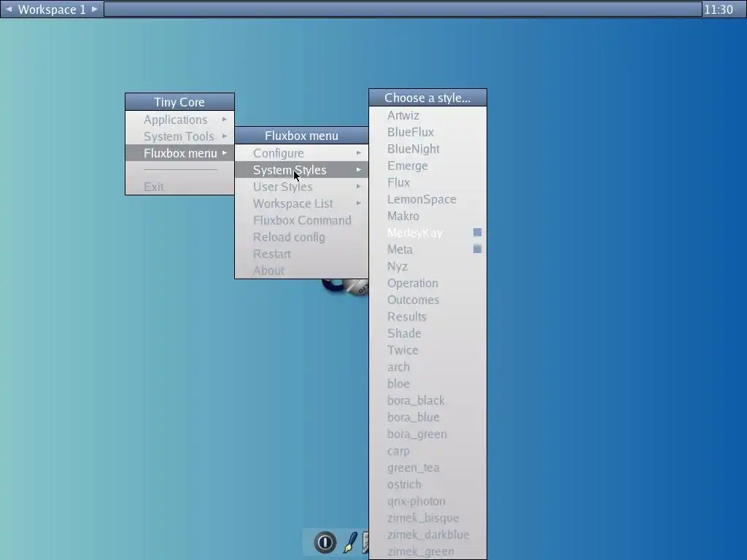Viewport: 747px width, 560px height.
Task: Expand the Applications submenu arrow
Action: pyautogui.click(x=225, y=120)
